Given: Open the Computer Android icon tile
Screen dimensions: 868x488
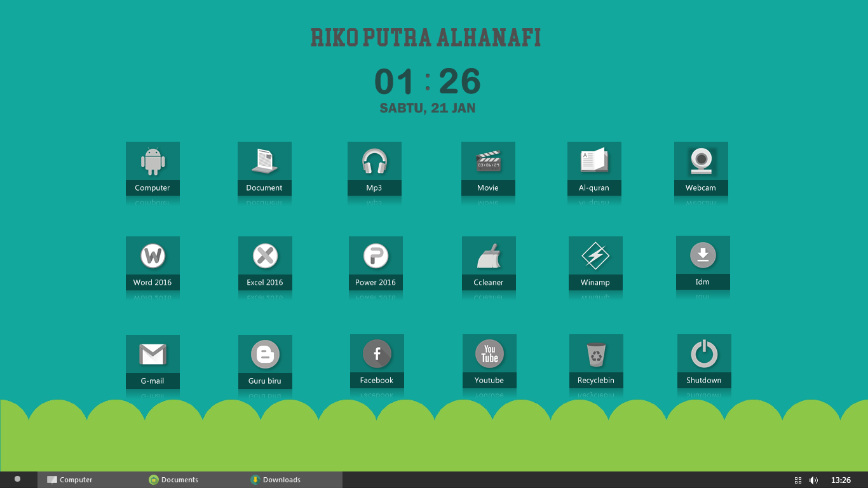Looking at the screenshot, I should [x=153, y=168].
